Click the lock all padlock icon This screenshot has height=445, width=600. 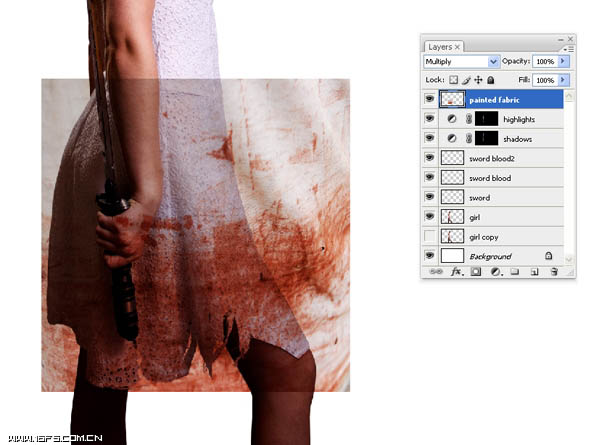coord(491,80)
